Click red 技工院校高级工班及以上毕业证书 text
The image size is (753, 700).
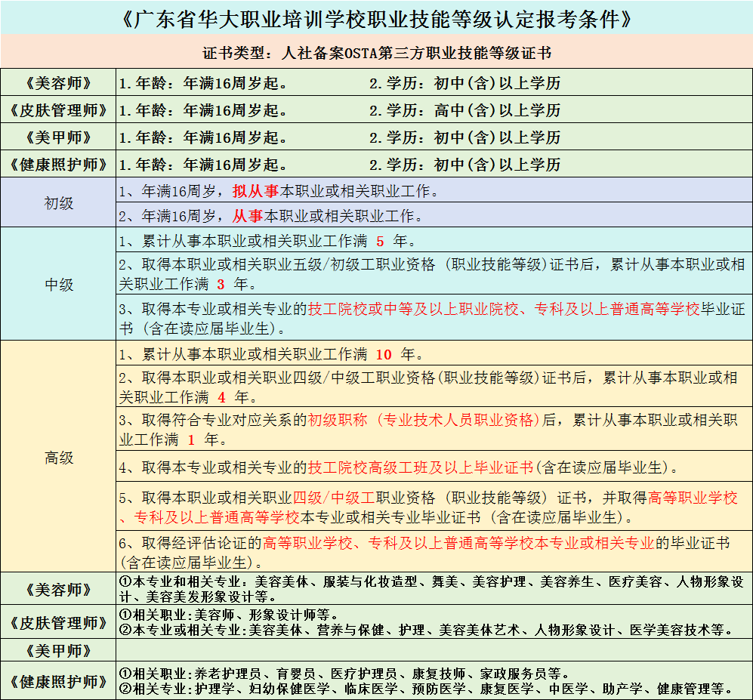420,467
